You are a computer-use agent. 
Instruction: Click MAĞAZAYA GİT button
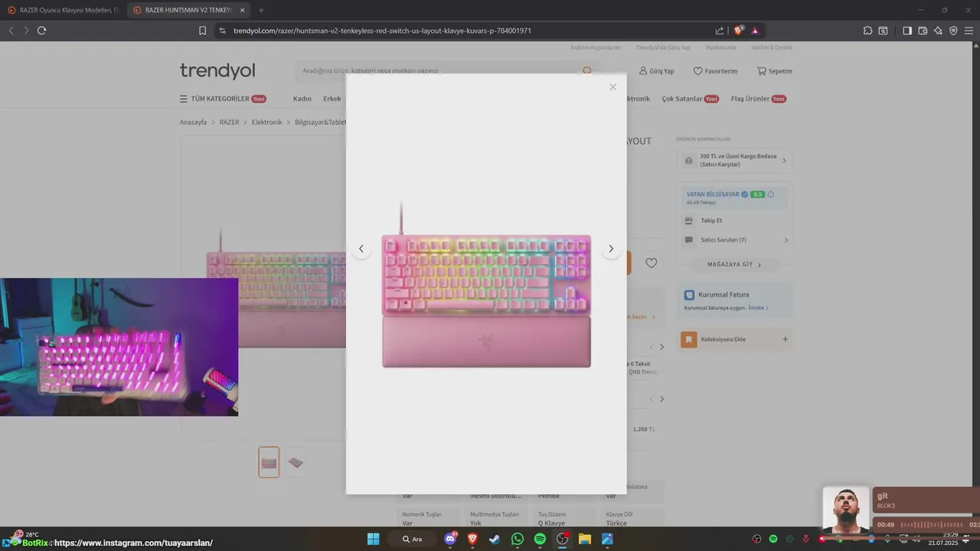[x=734, y=264]
